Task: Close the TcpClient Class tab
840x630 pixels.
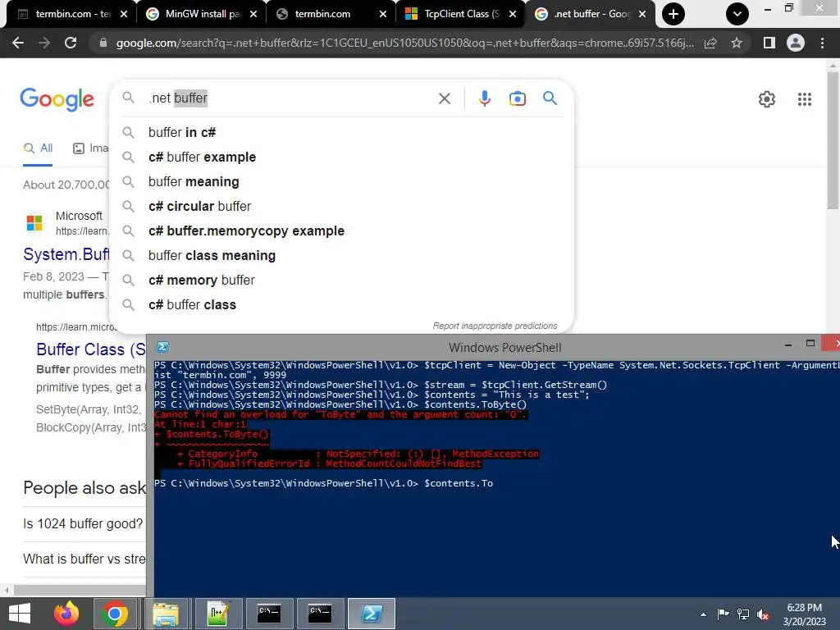Action: (513, 14)
